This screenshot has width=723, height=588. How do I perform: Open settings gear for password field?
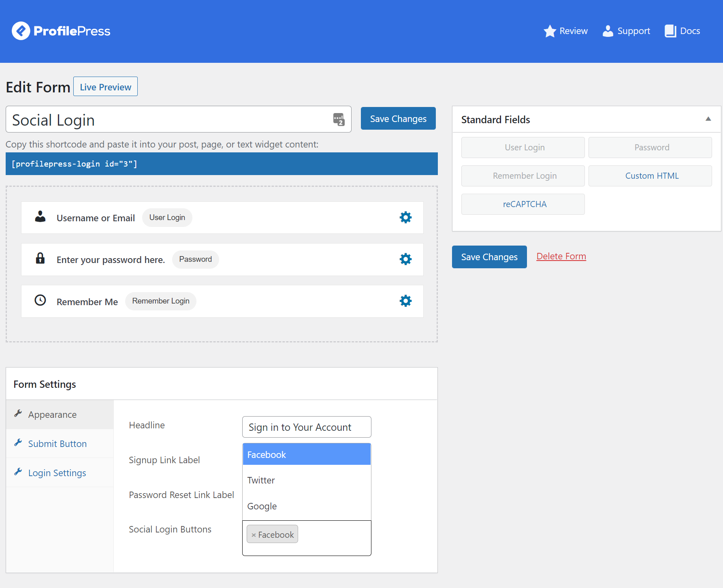[405, 259]
